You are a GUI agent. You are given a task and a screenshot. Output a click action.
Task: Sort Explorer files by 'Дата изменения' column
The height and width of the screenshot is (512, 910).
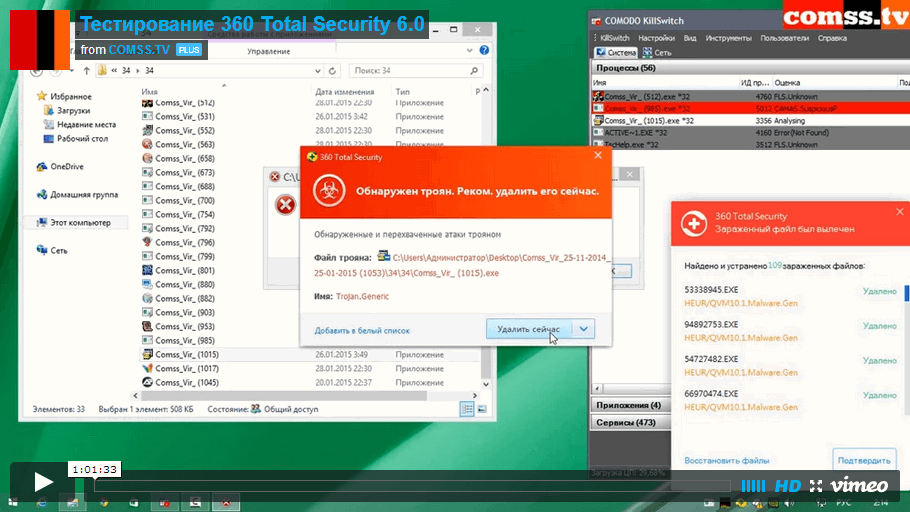pyautogui.click(x=345, y=92)
